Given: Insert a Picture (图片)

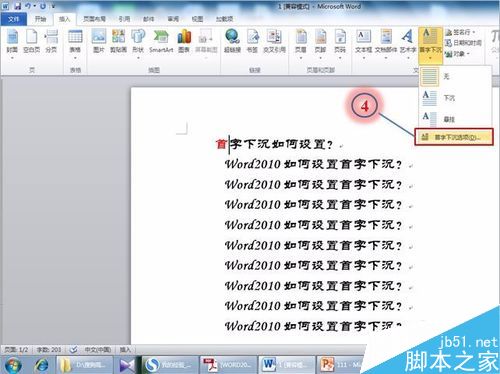Looking at the screenshot, I should coord(99,41).
